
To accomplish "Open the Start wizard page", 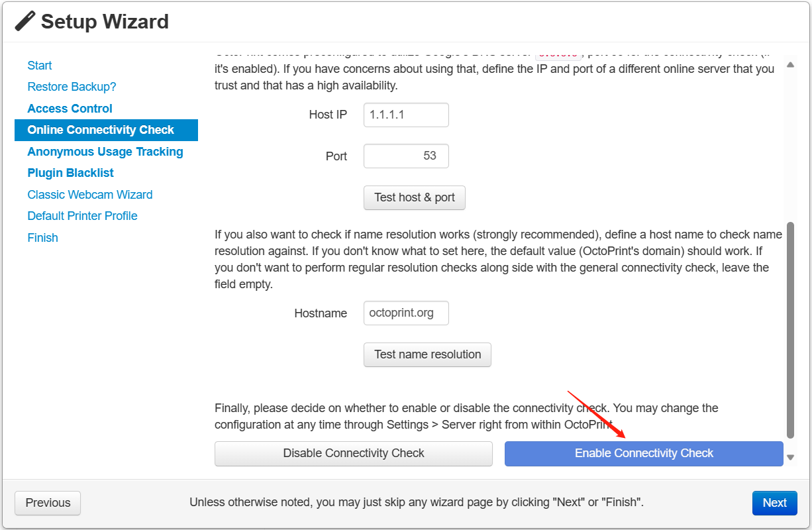I will tap(40, 66).
